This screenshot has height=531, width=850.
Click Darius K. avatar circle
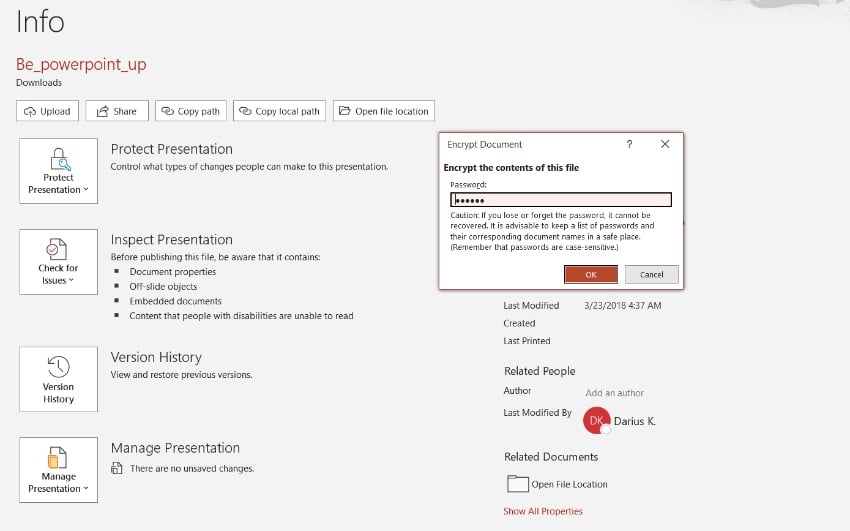point(596,421)
